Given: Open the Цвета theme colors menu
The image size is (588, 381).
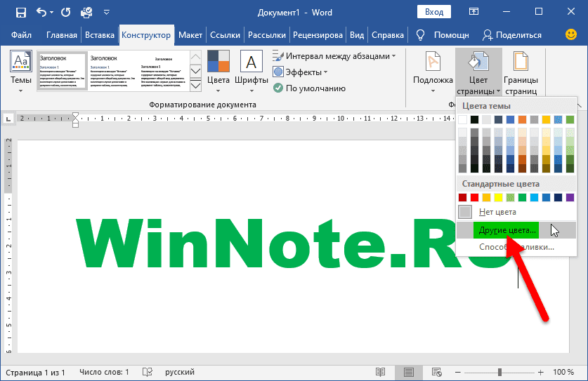Looking at the screenshot, I should point(218,72).
